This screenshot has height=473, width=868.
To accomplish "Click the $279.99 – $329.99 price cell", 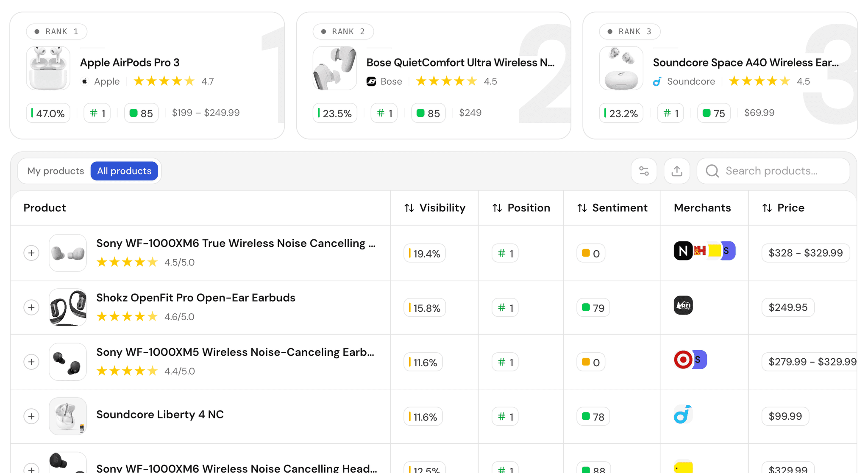I will (x=809, y=362).
